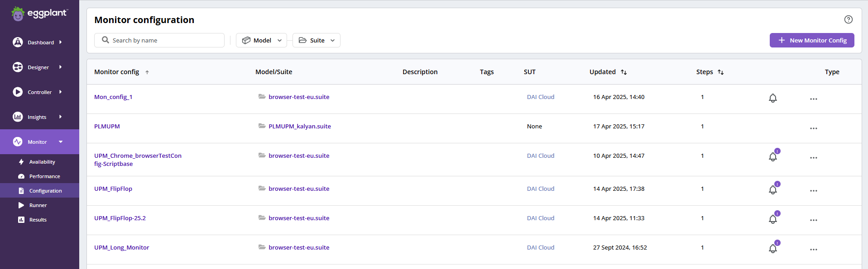Click the Designer sidebar icon
This screenshot has height=269, width=868.
coord(18,67)
